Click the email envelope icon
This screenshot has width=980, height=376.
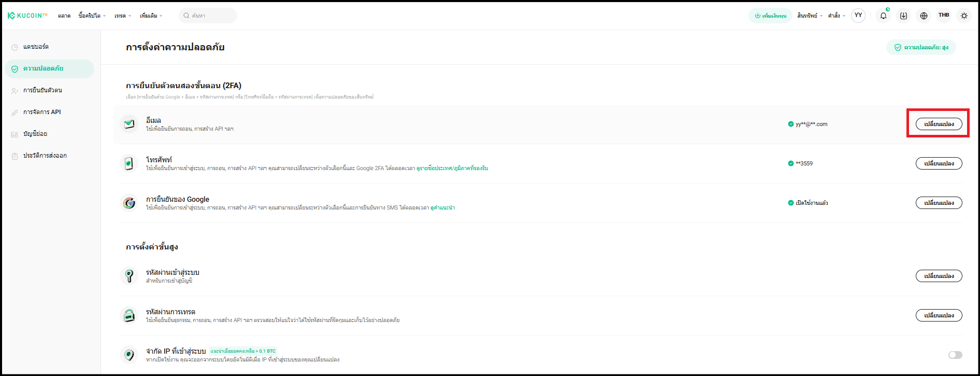(x=129, y=124)
